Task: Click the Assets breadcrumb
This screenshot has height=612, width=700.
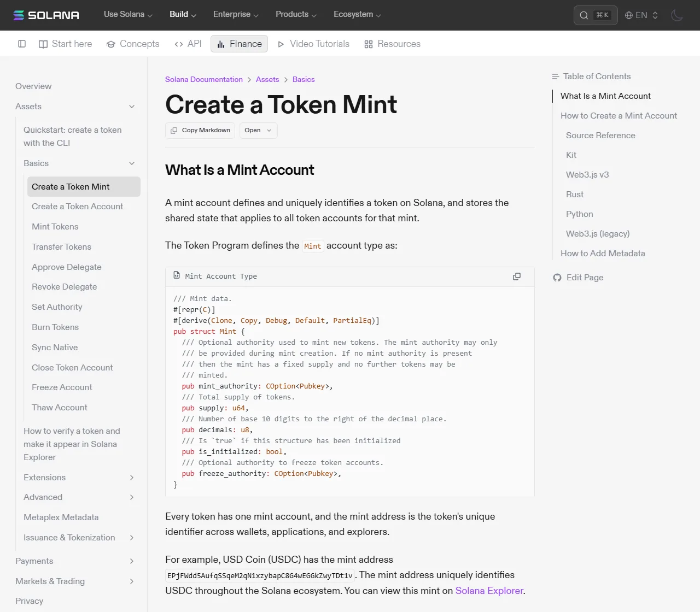Action: point(267,80)
